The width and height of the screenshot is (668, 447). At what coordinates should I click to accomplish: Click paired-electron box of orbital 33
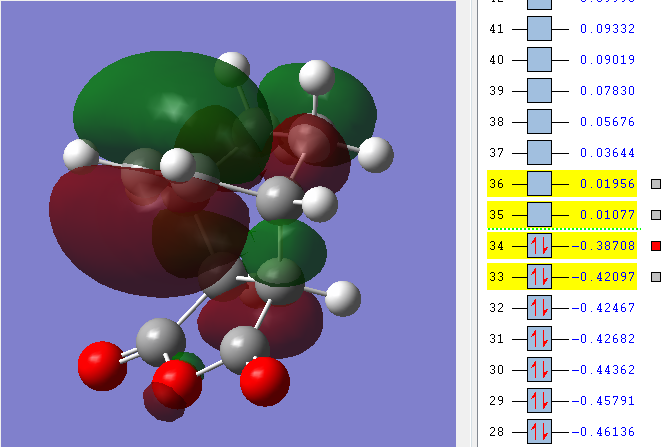539,277
